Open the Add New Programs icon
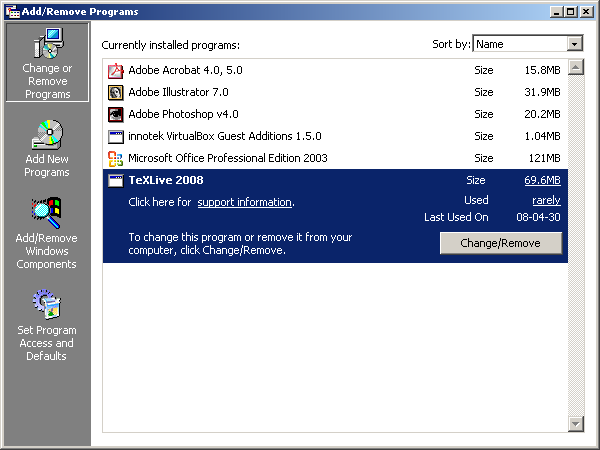Viewport: 600px width, 450px height. click(x=47, y=134)
